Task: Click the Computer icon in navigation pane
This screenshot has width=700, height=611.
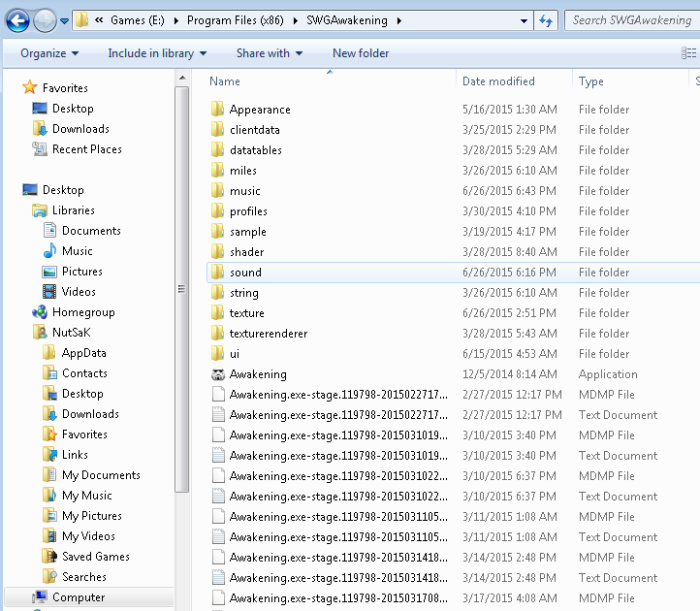Action: [40, 597]
